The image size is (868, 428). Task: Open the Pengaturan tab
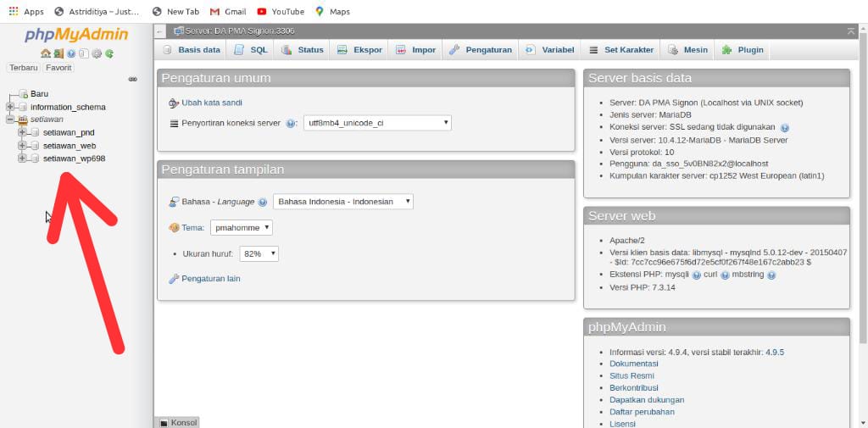tap(481, 50)
